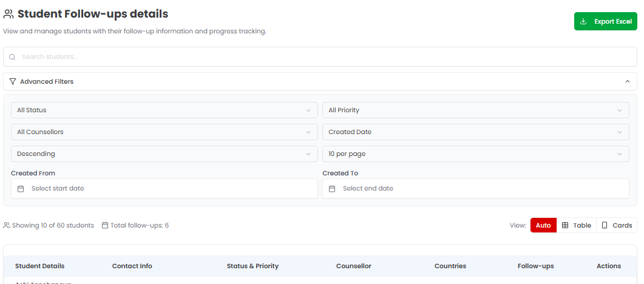Open the Descending sort order dropdown

164,154
